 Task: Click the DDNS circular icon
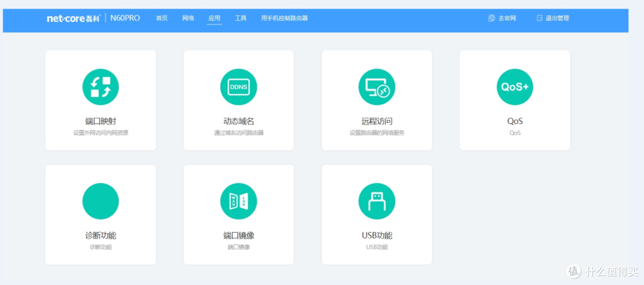[x=239, y=87]
